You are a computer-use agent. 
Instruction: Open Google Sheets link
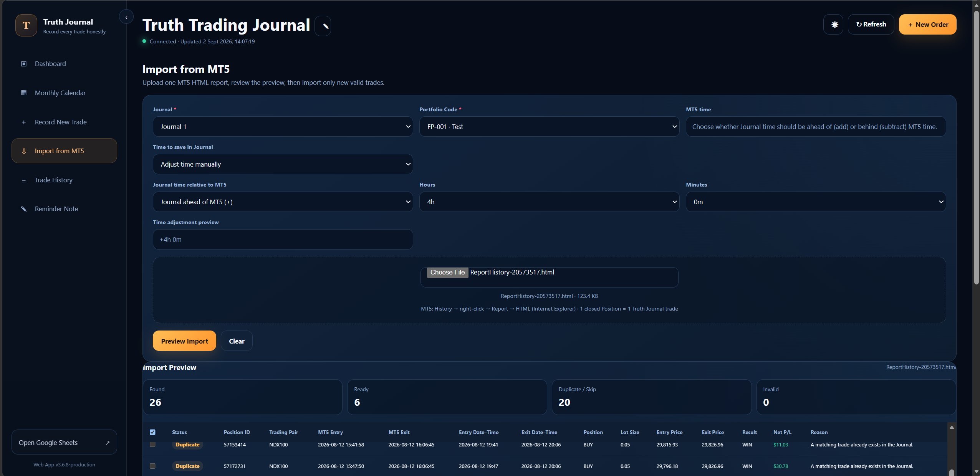(64, 442)
